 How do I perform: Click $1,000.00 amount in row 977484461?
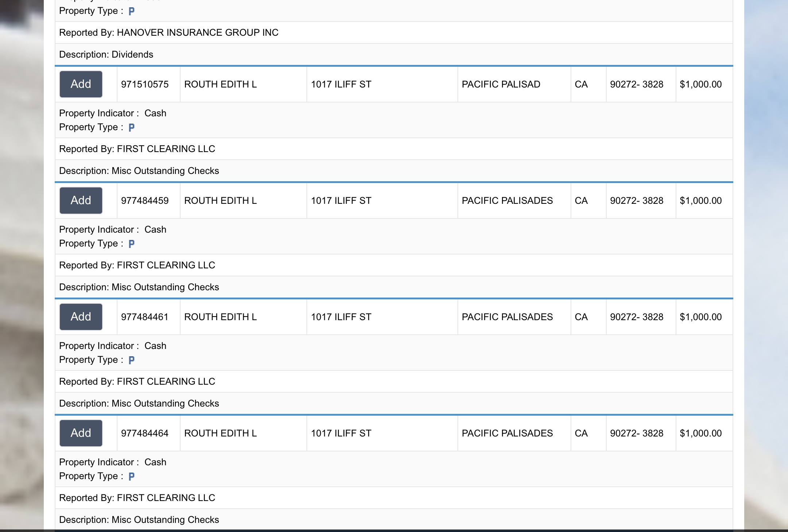coord(700,317)
